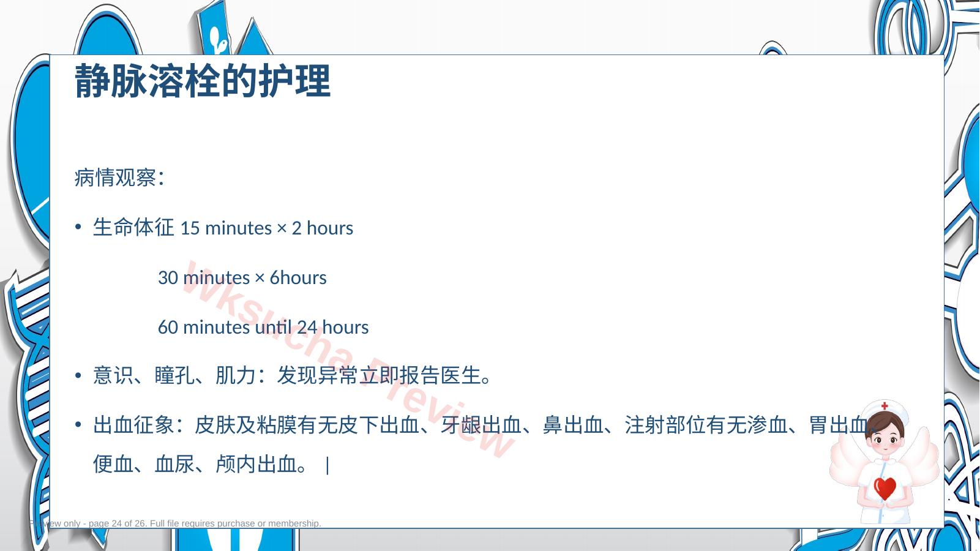Click the bullet marker before 出血征象
The height and width of the screenshot is (551, 980).
tap(78, 425)
